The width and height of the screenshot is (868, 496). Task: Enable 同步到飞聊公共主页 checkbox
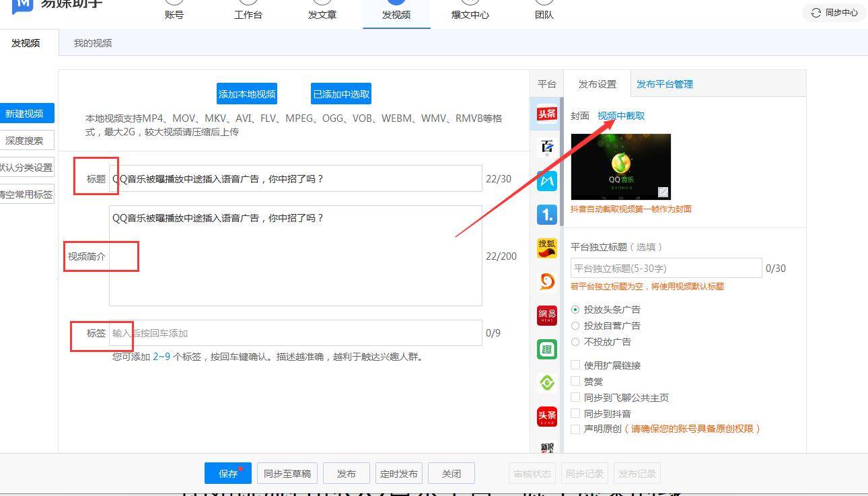[x=575, y=397]
